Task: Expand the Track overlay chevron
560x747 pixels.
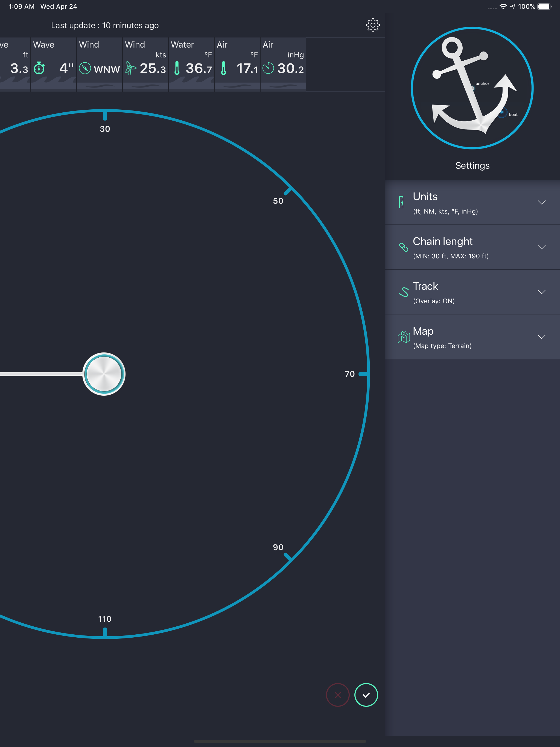Action: click(541, 292)
